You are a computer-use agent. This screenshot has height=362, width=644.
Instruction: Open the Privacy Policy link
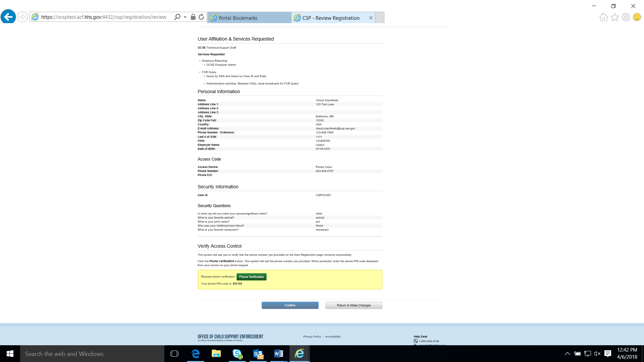pyautogui.click(x=312, y=337)
